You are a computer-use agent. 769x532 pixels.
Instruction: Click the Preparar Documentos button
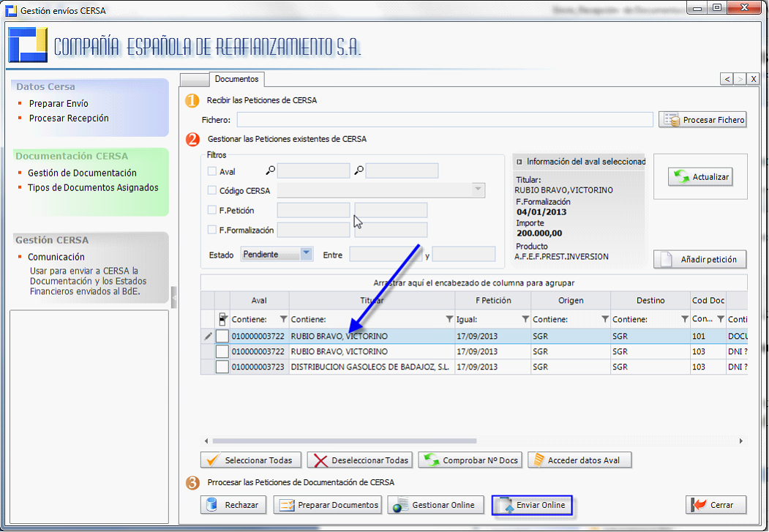[328, 504]
